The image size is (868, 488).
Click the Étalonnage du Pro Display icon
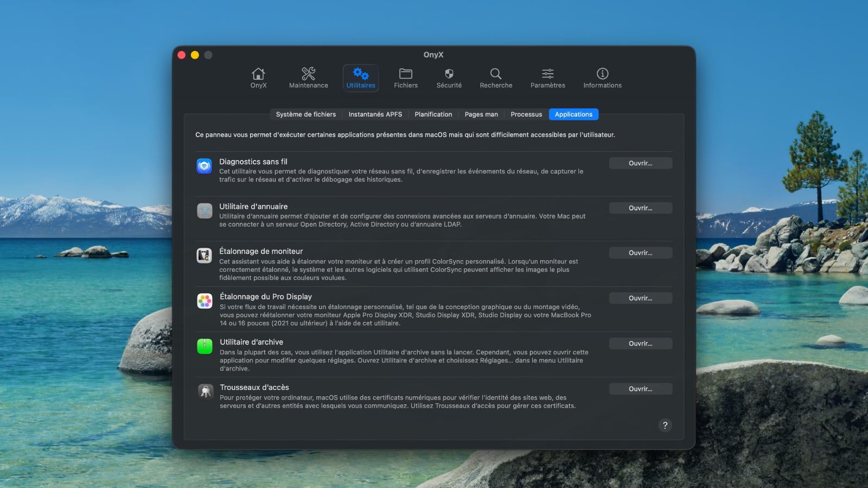(205, 301)
